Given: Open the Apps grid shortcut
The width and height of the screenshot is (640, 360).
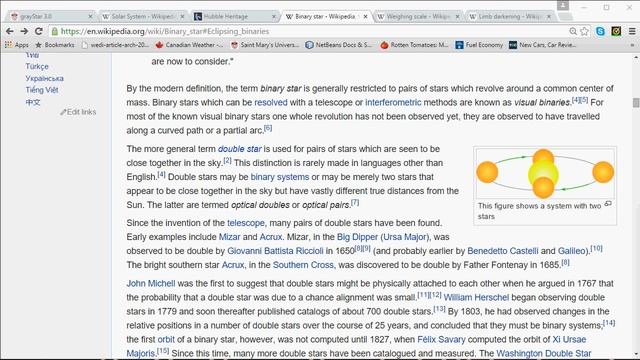Looking at the screenshot, I should click(16, 45).
